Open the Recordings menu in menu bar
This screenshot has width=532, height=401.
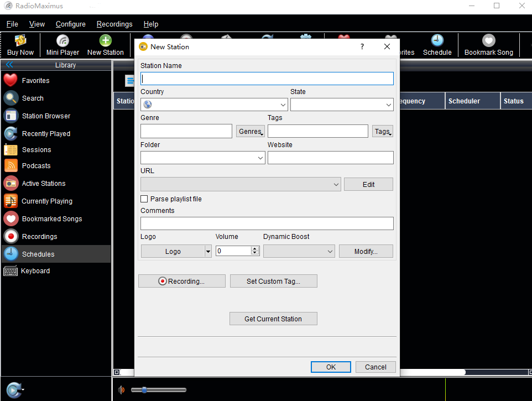(x=114, y=24)
